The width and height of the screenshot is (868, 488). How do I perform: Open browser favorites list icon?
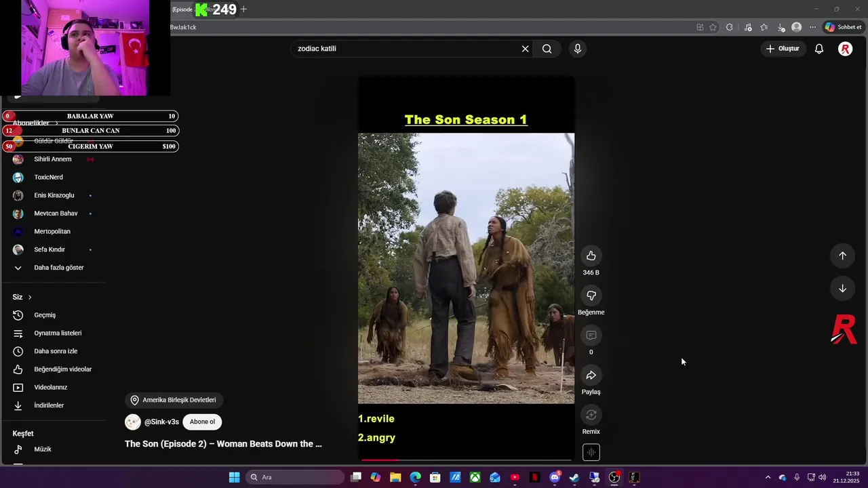[764, 27]
